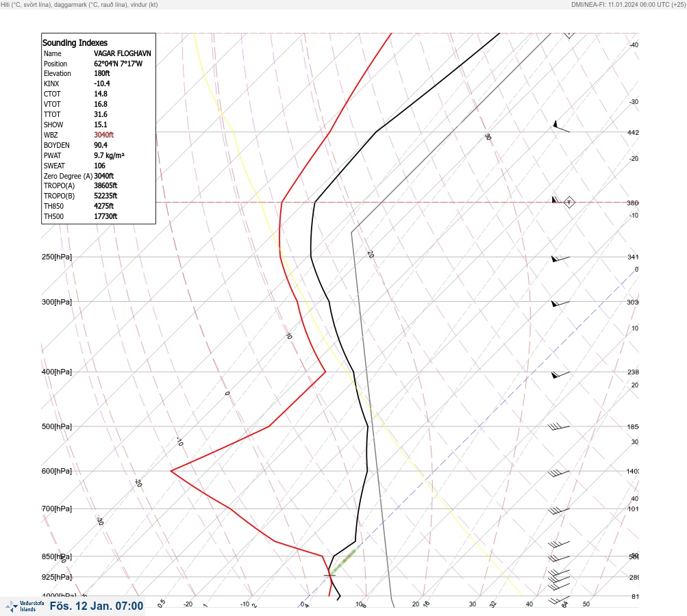Select the wind barb at the 600 hPa level
Image resolution: width=687 pixels, height=616 pixels.
point(559,473)
